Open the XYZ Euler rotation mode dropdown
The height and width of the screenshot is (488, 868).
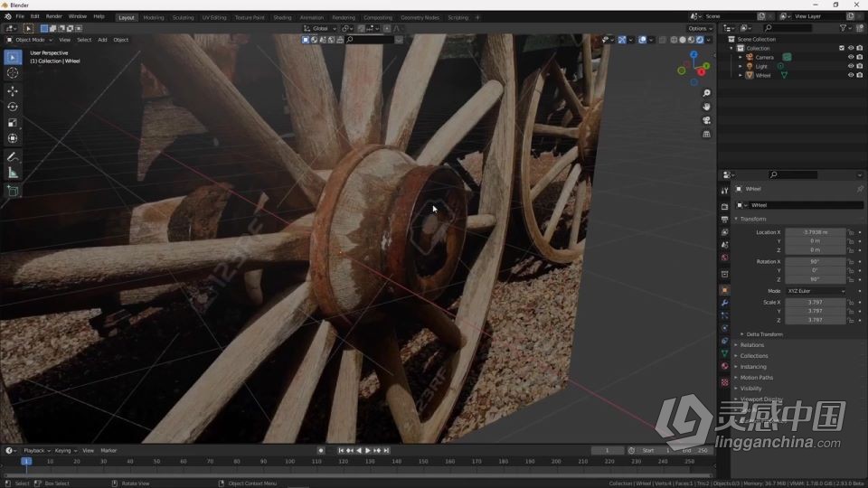coord(816,291)
